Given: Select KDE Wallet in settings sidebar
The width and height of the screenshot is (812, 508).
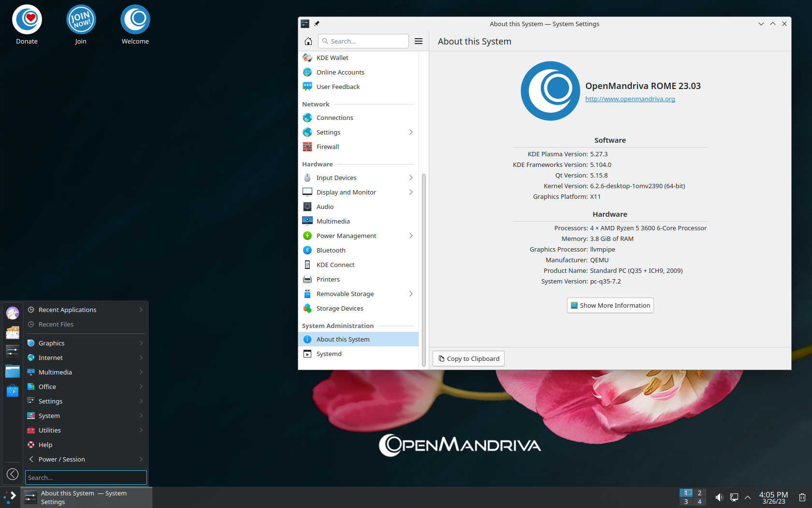Looking at the screenshot, I should point(359,58).
